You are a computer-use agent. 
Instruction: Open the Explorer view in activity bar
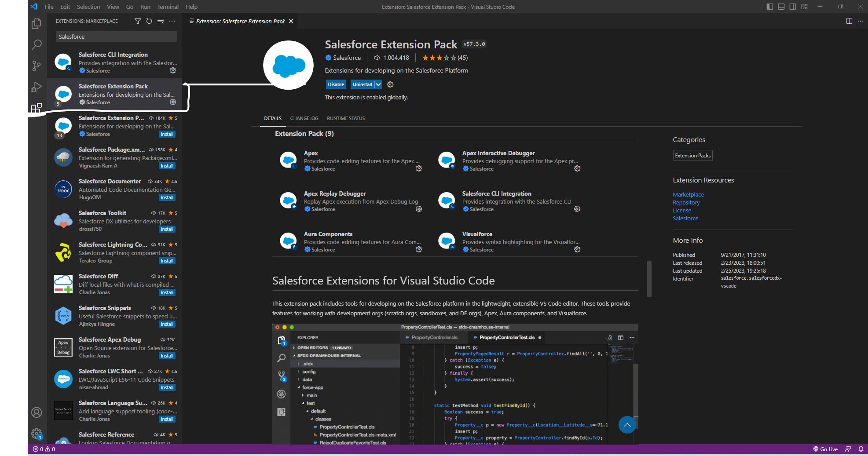[x=37, y=24]
